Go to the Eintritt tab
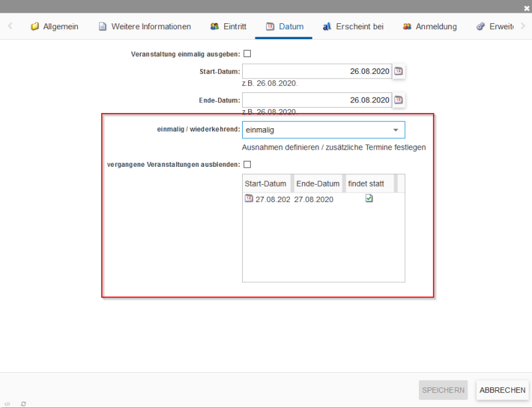This screenshot has width=532, height=408. click(x=228, y=27)
